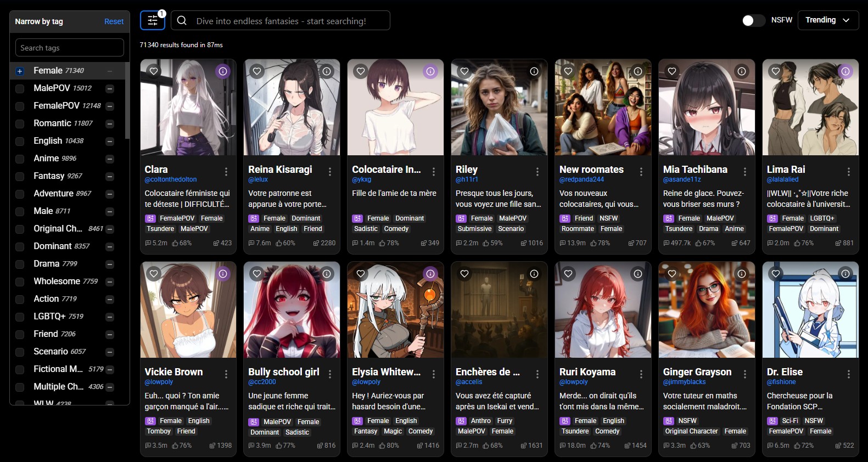This screenshot has width=868, height=462.
Task: Favorite the Clara card with heart icon
Action: click(154, 71)
